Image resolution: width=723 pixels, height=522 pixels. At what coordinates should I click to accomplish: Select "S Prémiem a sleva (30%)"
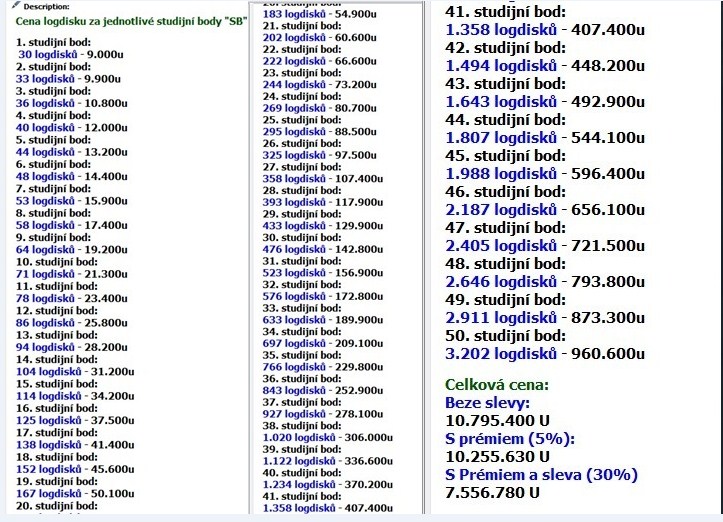click(541, 475)
